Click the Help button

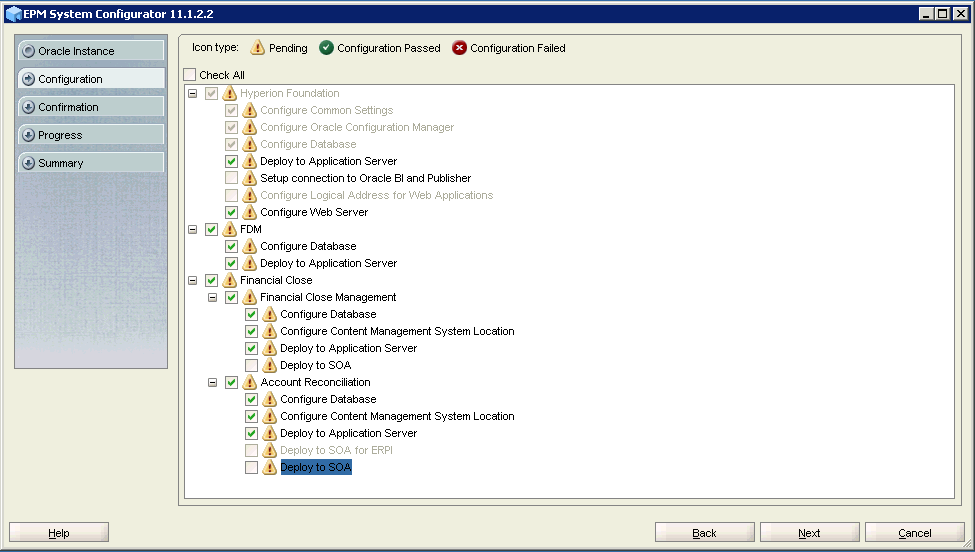pos(59,533)
